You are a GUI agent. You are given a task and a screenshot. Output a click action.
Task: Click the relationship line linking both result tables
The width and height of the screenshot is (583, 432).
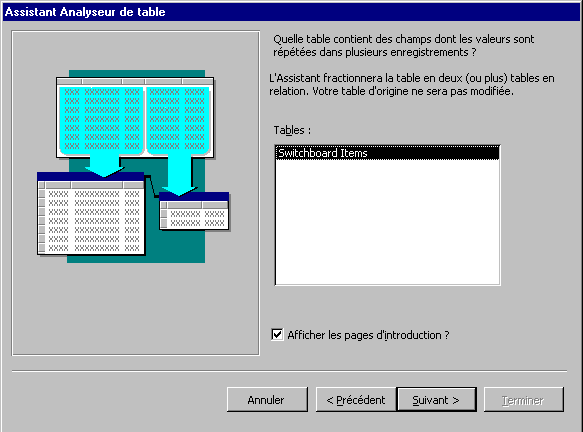pos(152,186)
